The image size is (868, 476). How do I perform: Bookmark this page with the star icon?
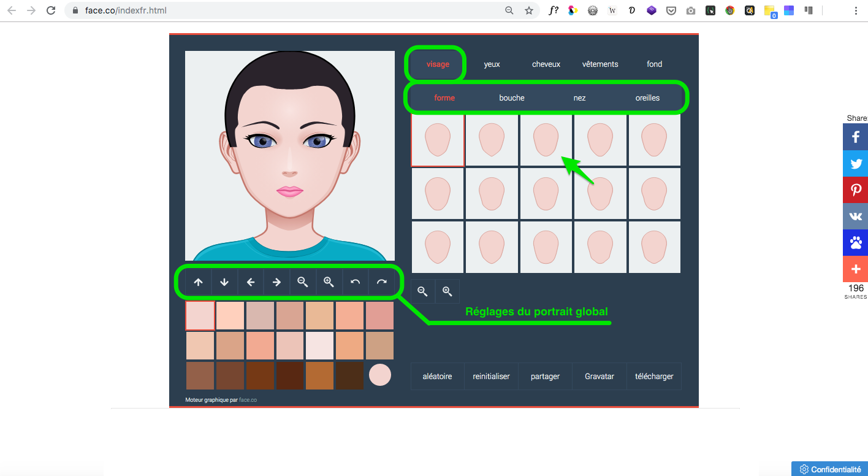point(528,10)
